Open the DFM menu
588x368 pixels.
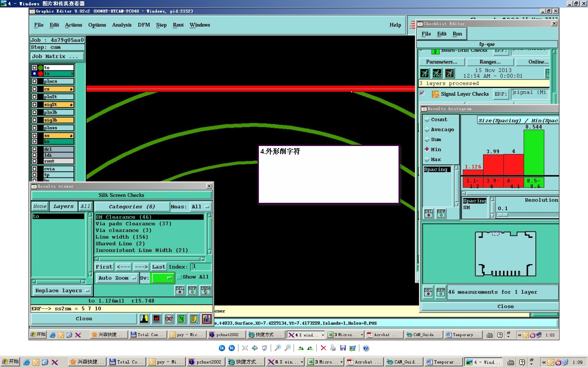pyautogui.click(x=144, y=25)
